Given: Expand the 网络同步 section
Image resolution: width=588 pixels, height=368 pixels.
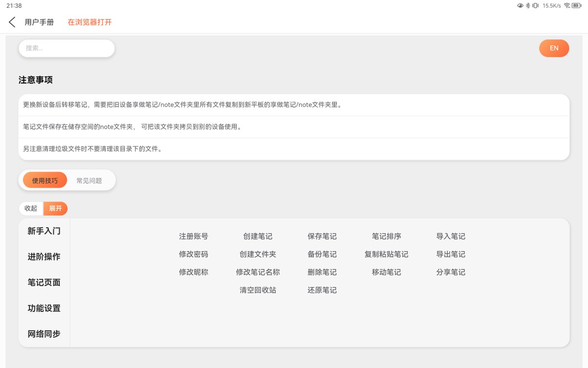Looking at the screenshot, I should click(x=44, y=334).
